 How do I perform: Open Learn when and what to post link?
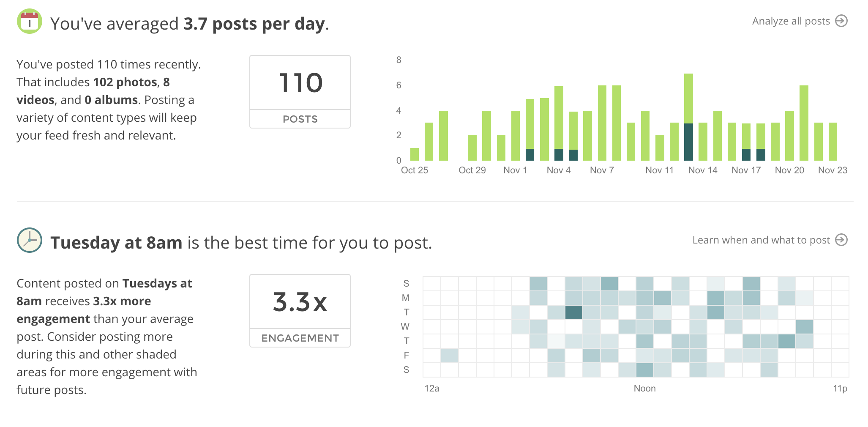[761, 240]
